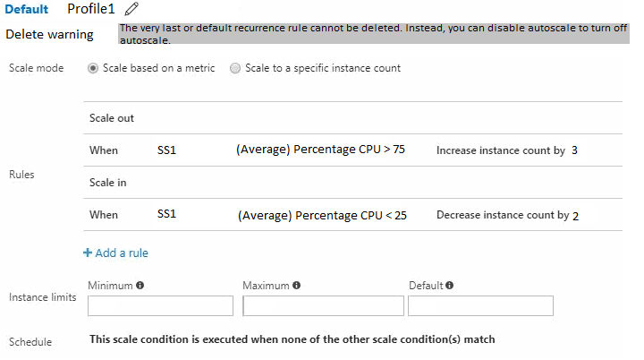
Task: Click Decrease instance count by 2
Action: coord(507,215)
